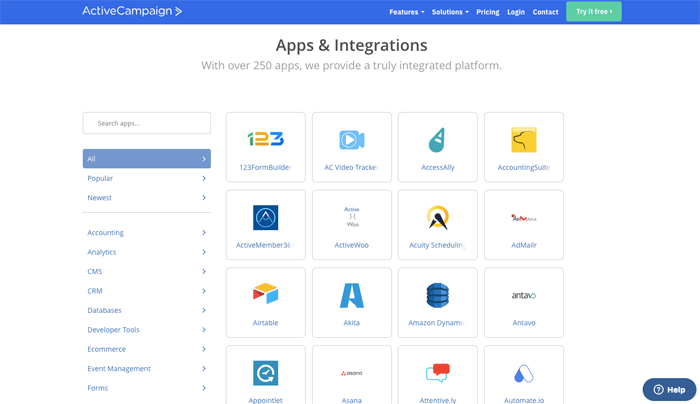Go to the Pricing page
Viewport: 700px width, 404px height.
[x=487, y=12]
